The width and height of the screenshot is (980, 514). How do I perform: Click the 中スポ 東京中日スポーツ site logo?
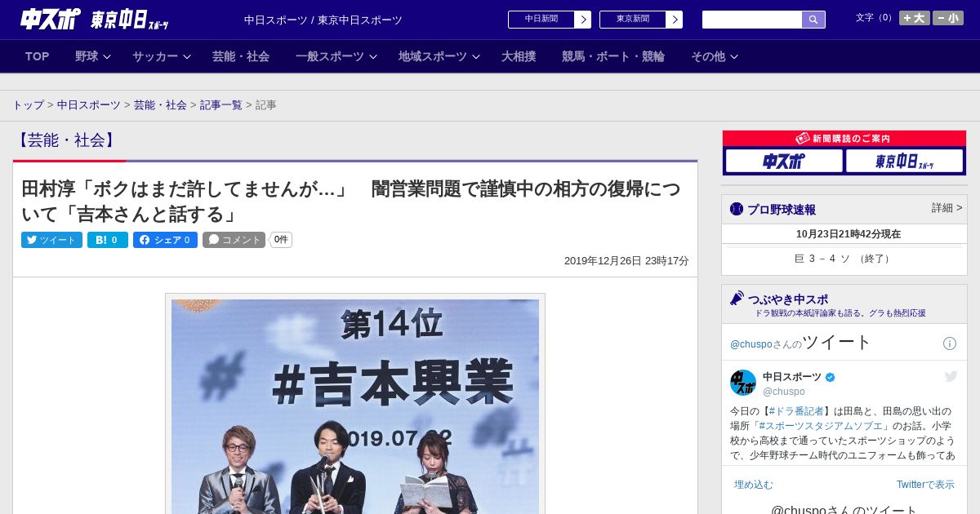(94, 19)
